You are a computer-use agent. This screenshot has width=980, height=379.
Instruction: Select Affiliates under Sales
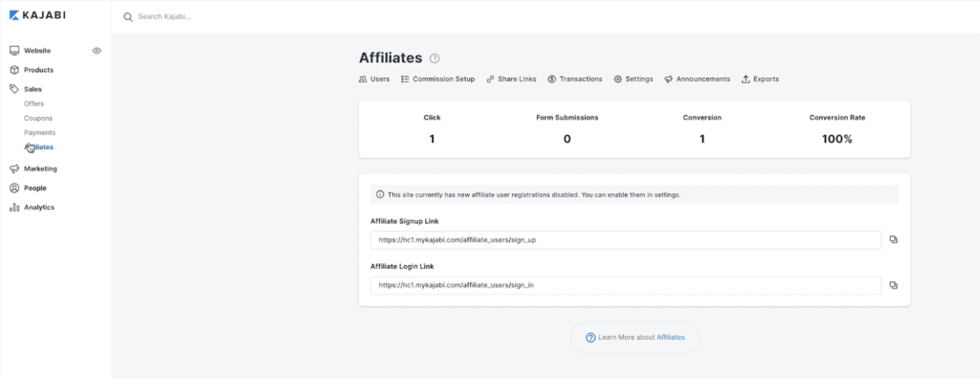click(38, 147)
